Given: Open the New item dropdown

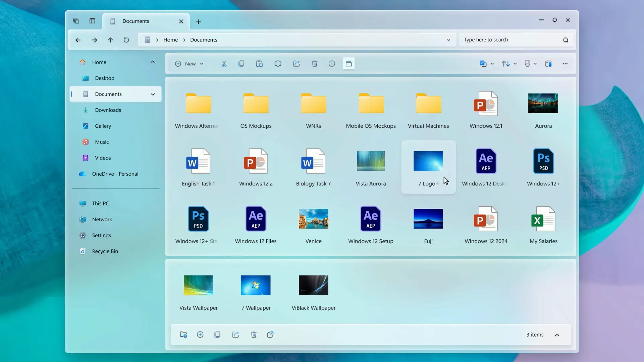Looking at the screenshot, I should pos(190,64).
